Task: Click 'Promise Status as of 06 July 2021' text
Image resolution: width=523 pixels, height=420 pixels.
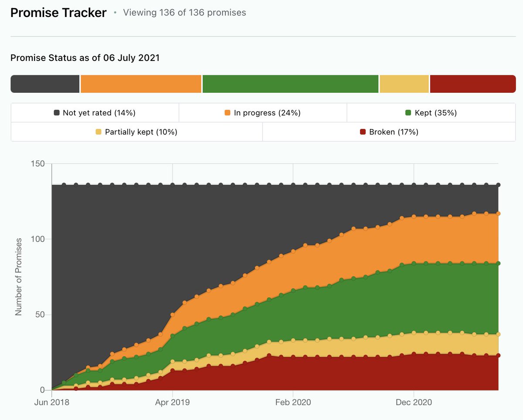Action: click(85, 58)
